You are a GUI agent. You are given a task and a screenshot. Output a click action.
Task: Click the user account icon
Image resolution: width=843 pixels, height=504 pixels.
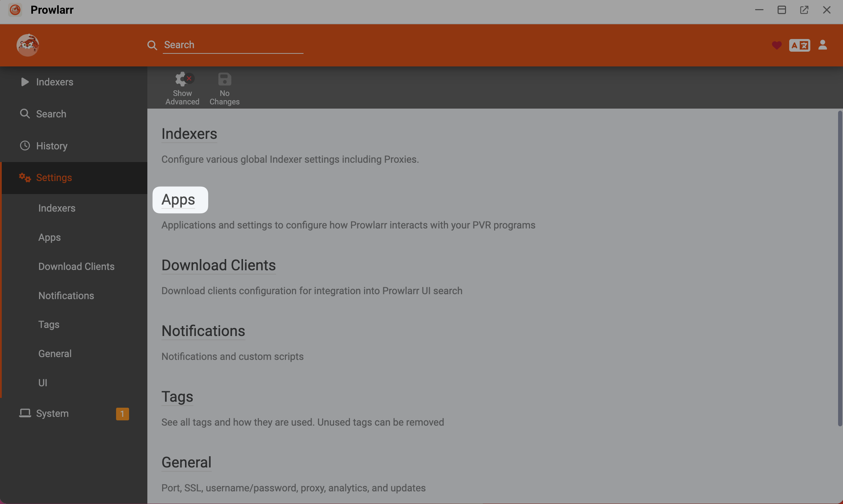pyautogui.click(x=823, y=45)
